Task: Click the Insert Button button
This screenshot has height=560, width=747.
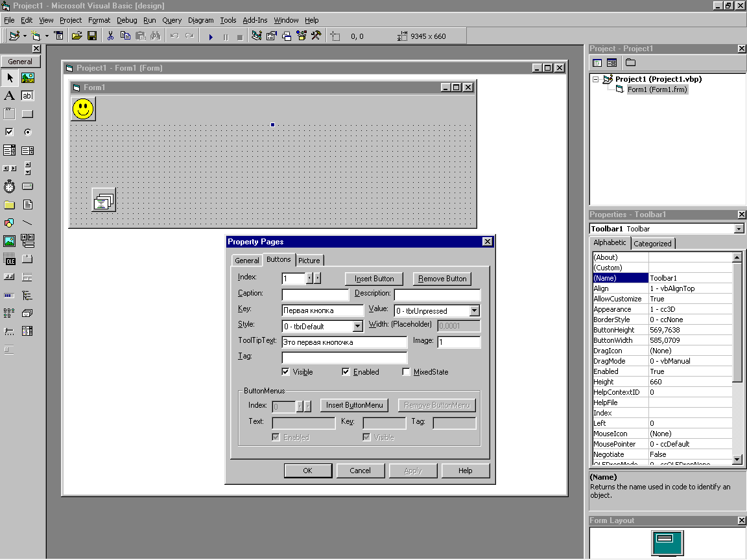Action: click(374, 279)
